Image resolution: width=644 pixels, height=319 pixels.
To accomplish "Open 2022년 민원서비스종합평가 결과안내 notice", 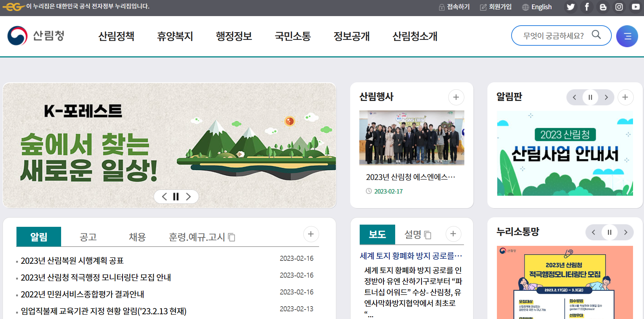I will 82,294.
